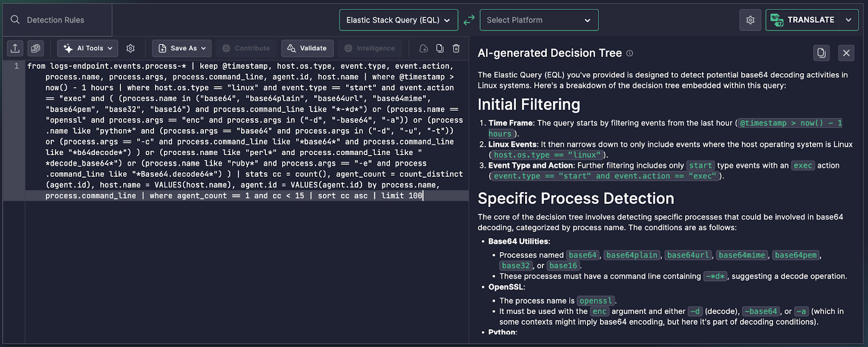The width and height of the screenshot is (868, 347).
Task: Click the enc code tag
Action: [x=599, y=312]
